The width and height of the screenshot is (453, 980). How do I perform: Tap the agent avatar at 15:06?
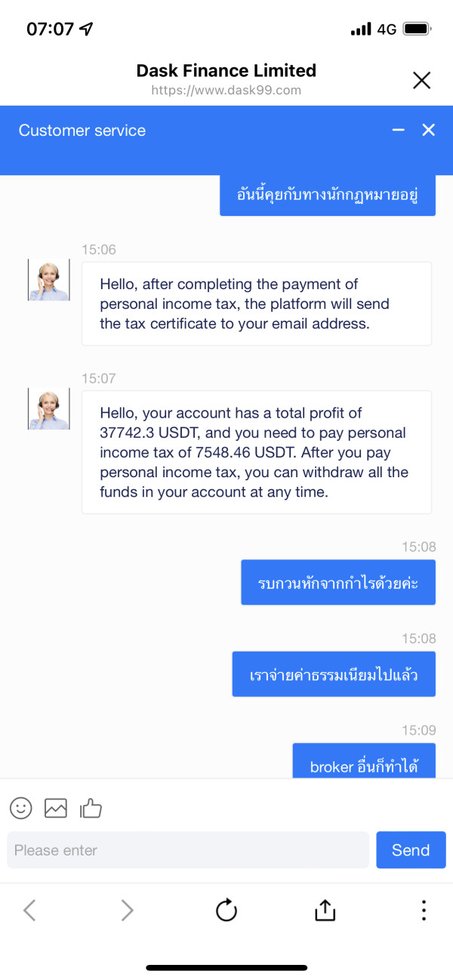tap(49, 280)
